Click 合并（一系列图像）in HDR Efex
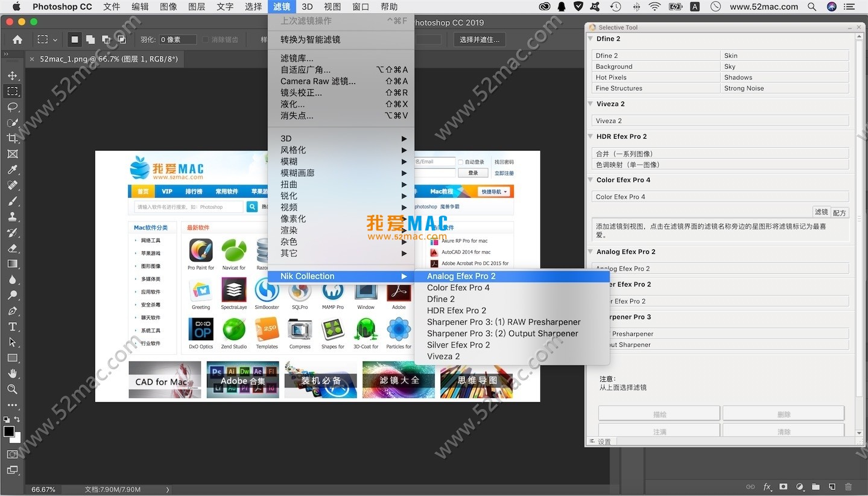Screen dimensions: 868x496 pos(720,153)
